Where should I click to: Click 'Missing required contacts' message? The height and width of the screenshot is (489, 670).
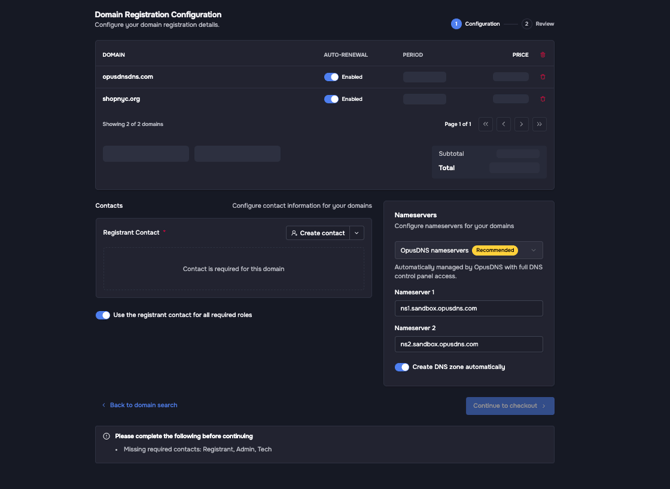point(197,449)
